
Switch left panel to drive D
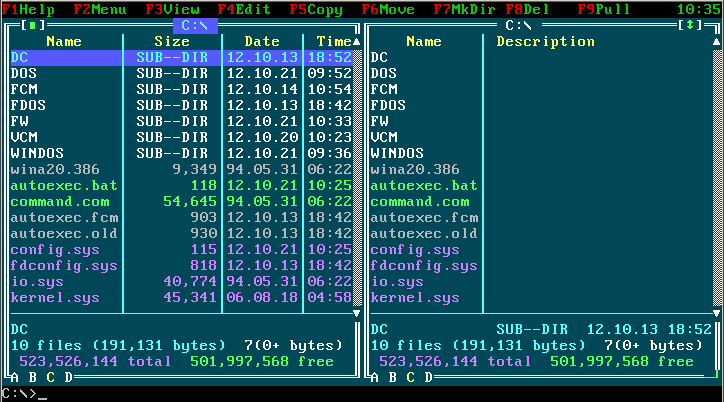(x=68, y=377)
